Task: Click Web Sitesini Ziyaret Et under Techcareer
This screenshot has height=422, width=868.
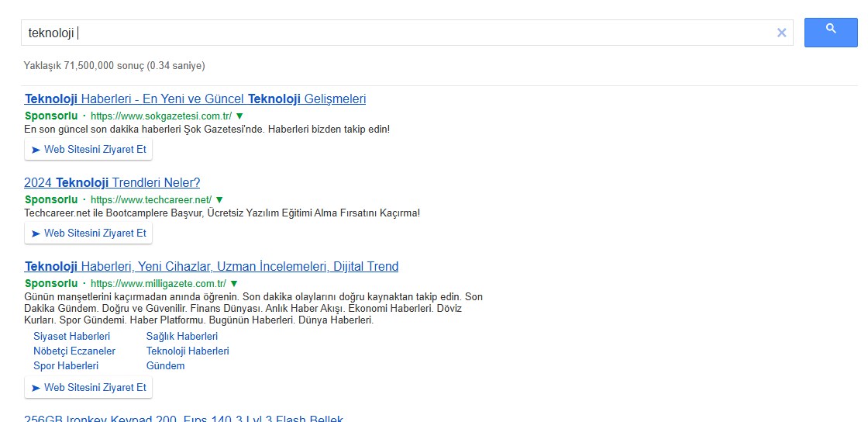Action: pyautogui.click(x=88, y=233)
